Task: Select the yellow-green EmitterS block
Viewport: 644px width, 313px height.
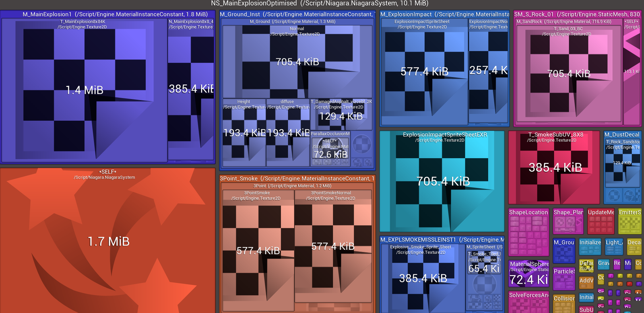Action: point(630,221)
